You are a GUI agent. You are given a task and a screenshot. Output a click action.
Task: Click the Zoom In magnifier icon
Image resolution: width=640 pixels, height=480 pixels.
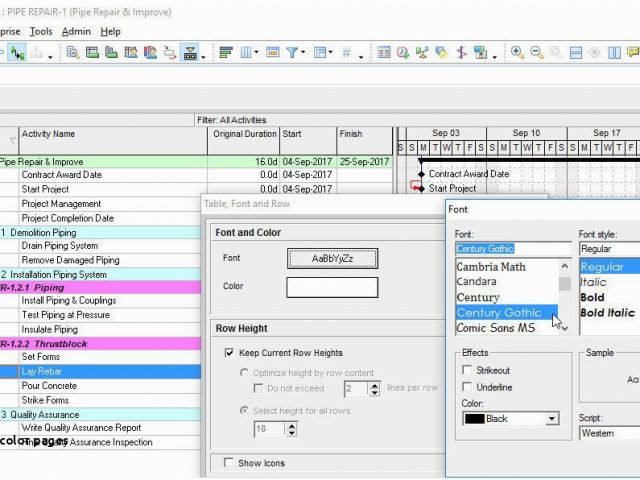[517, 53]
